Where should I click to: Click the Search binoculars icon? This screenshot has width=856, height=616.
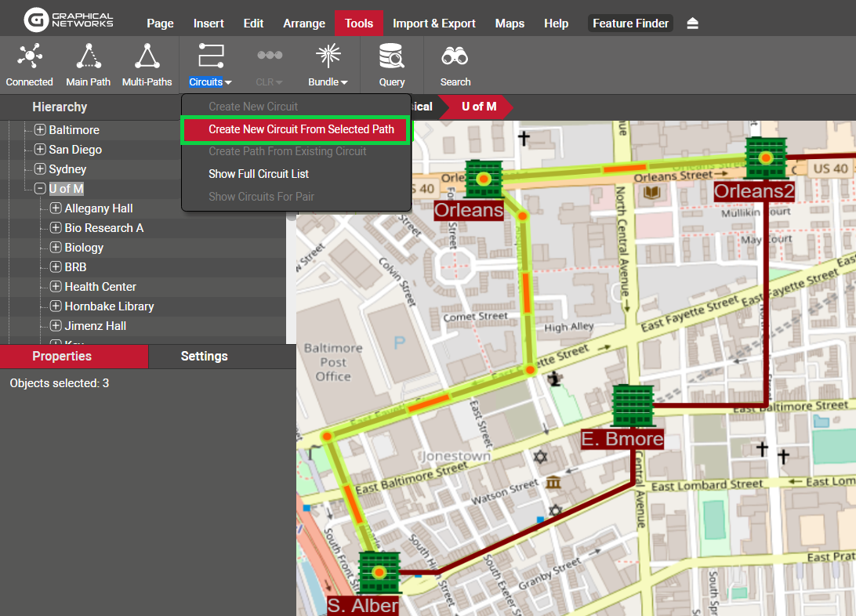pos(455,57)
